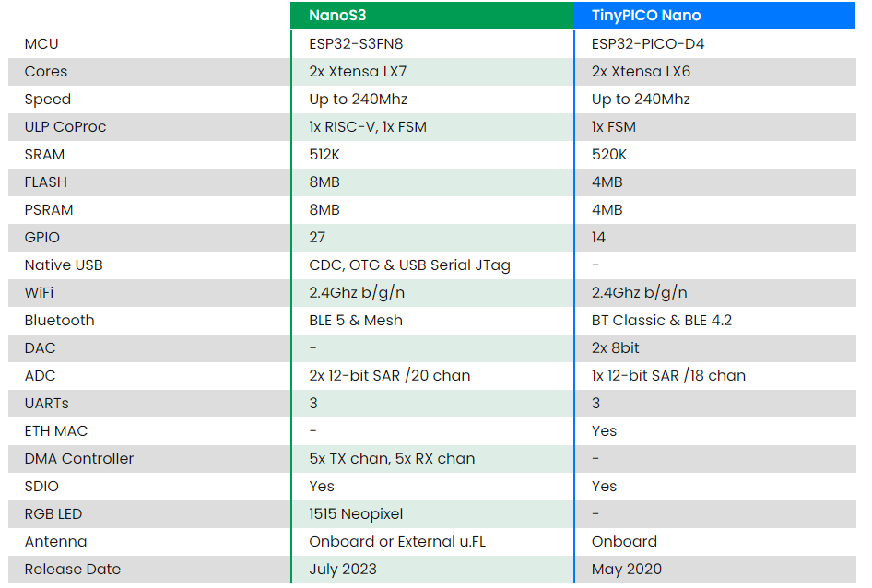Select the SRAM row label
Image resolution: width=872 pixels, height=588 pixels.
tap(44, 155)
